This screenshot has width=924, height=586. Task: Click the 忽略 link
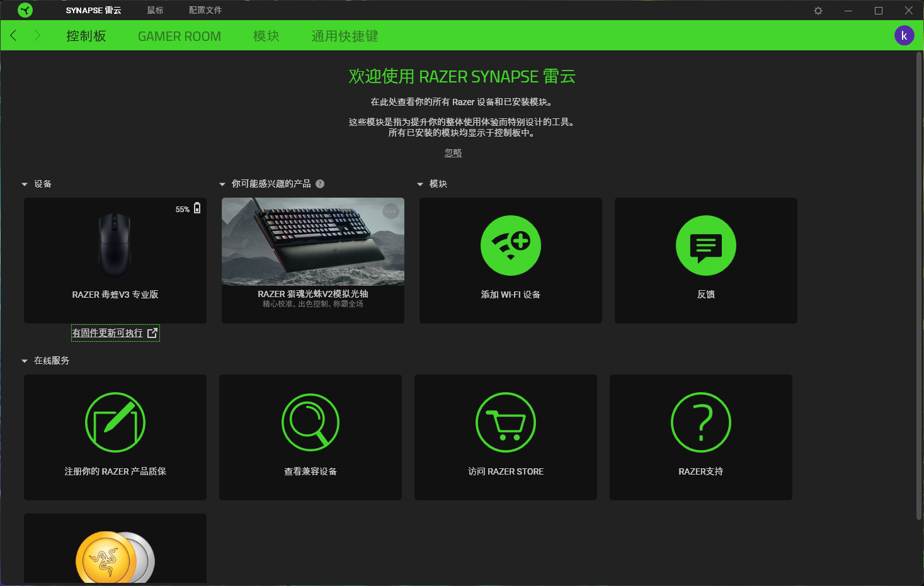pos(453,153)
